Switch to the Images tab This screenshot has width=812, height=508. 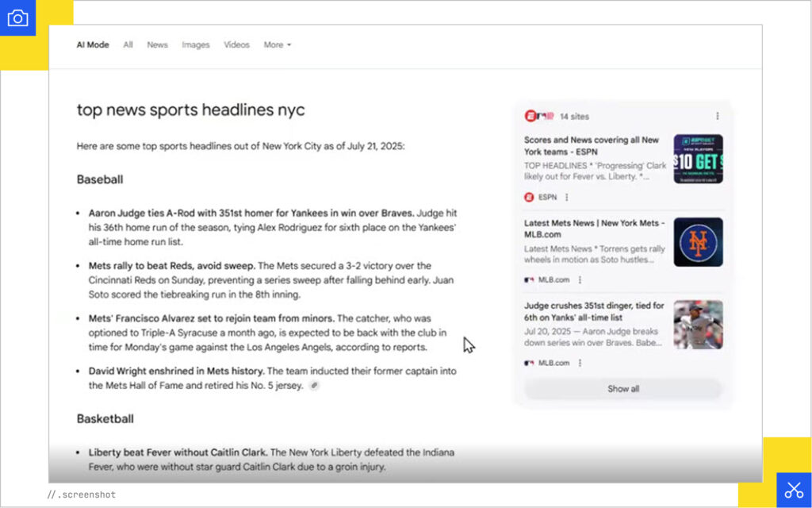[196, 45]
